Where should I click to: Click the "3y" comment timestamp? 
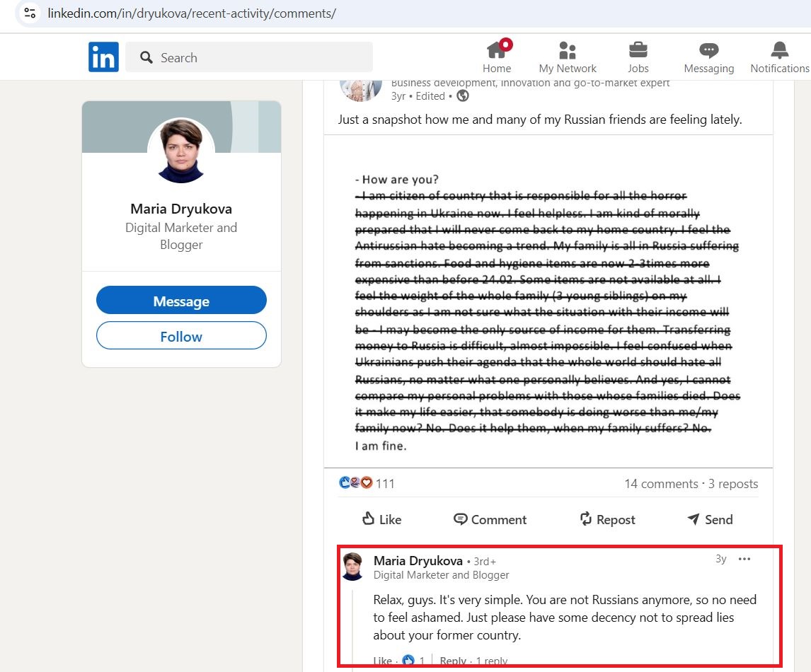click(x=721, y=559)
